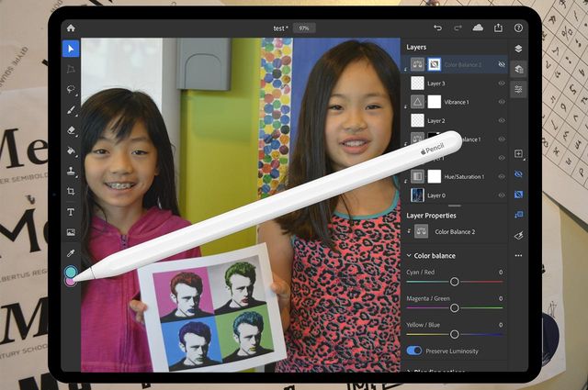This screenshot has height=390, width=588.
Task: Click the layers panel resize handle
Action: click(x=454, y=206)
